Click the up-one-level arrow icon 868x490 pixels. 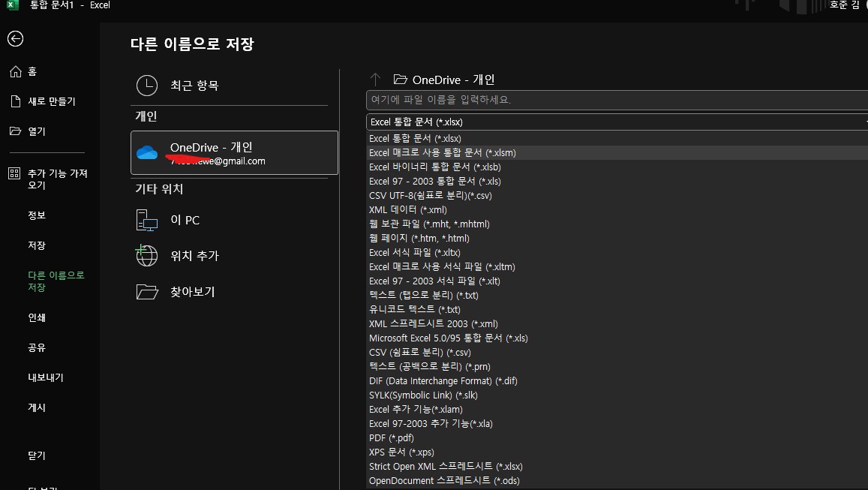(375, 80)
